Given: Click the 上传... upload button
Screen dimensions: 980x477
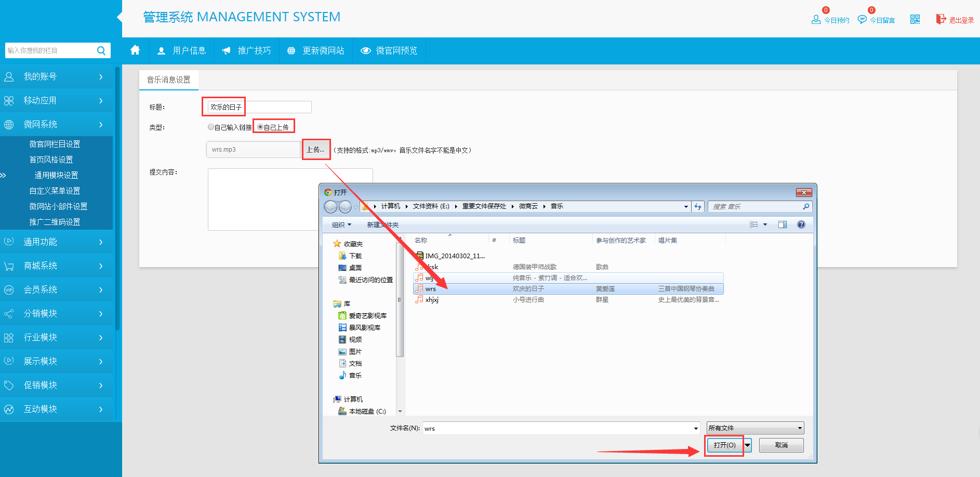Looking at the screenshot, I should click(315, 150).
